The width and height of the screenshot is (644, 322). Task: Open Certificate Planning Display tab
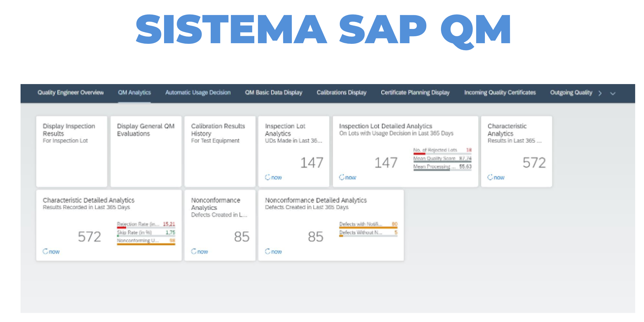(x=415, y=93)
